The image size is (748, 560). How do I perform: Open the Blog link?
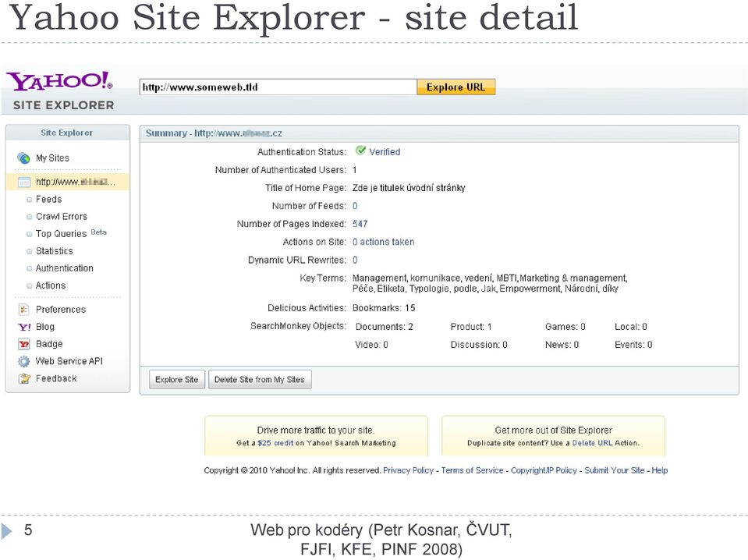pos(44,327)
